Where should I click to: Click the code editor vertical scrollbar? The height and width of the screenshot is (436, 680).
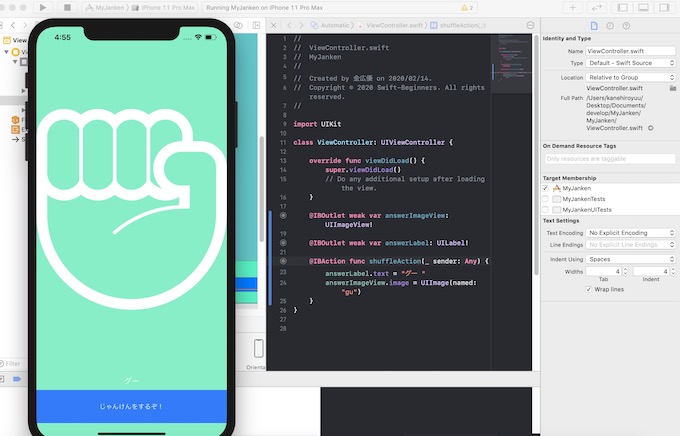(x=536, y=154)
